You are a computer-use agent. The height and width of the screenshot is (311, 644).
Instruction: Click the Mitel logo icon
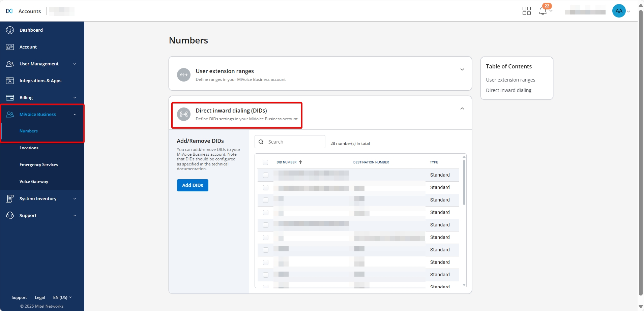[x=9, y=11]
